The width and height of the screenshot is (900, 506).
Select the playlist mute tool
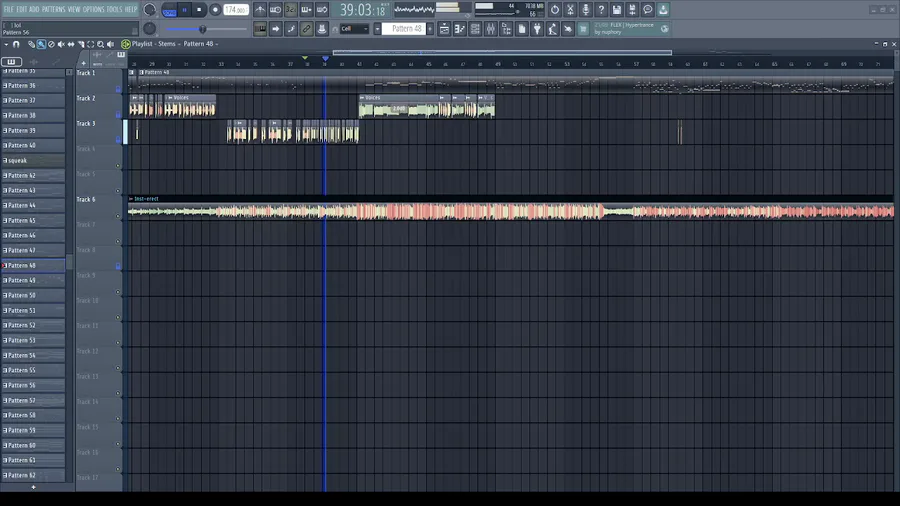61,44
